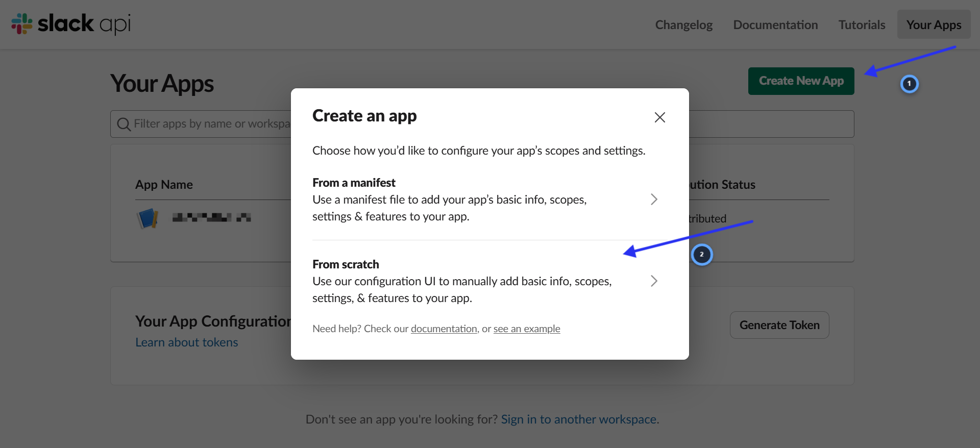Click the Your App Configuration heading
Viewport: 980px width, 448px height.
point(213,321)
